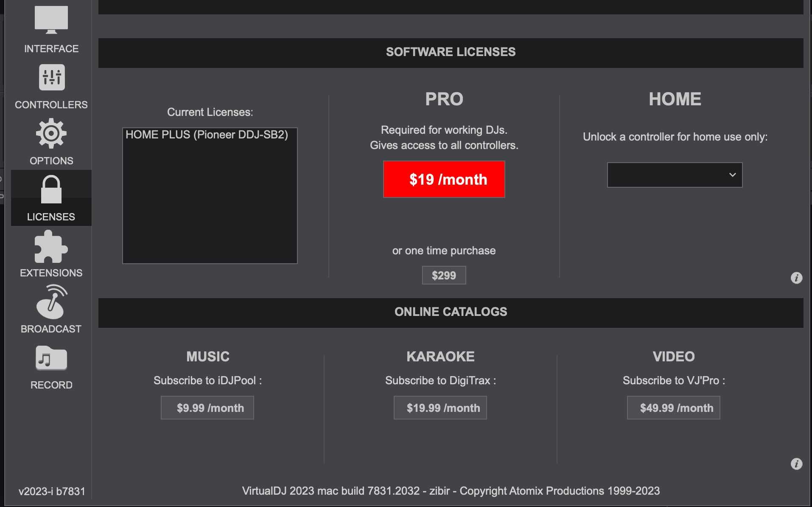Image resolution: width=812 pixels, height=507 pixels.
Task: Click the BROADCAST tab label
Action: click(51, 329)
